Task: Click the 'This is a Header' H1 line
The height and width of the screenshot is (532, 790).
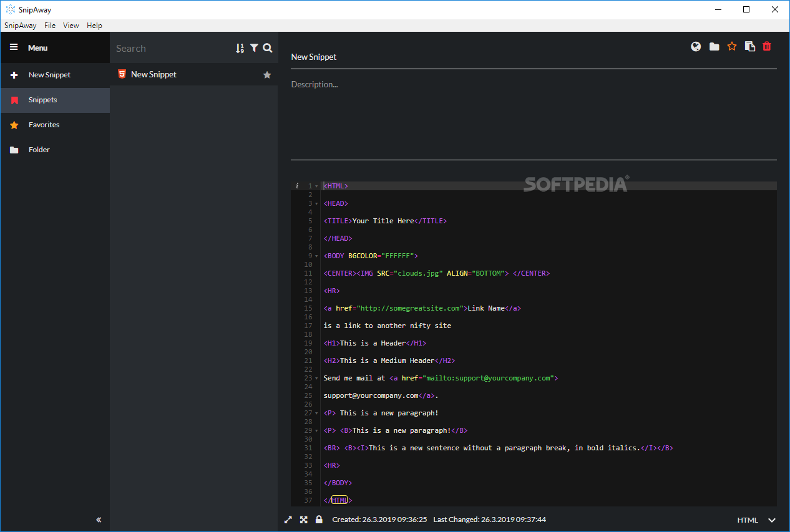Action: point(375,343)
